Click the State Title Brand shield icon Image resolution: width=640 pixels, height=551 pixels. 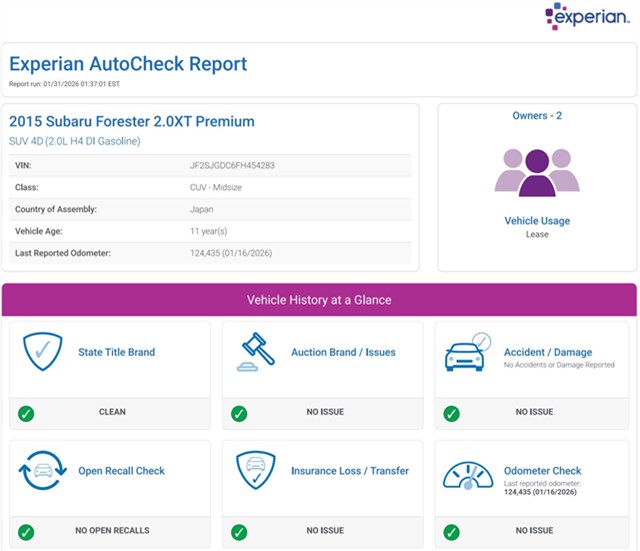pos(43,352)
